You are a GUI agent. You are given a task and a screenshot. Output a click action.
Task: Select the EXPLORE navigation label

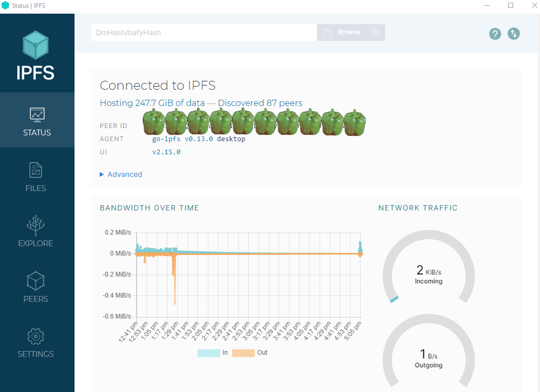click(36, 243)
